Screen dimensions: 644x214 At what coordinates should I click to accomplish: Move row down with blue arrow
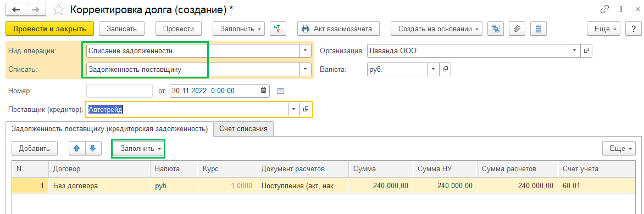93,148
